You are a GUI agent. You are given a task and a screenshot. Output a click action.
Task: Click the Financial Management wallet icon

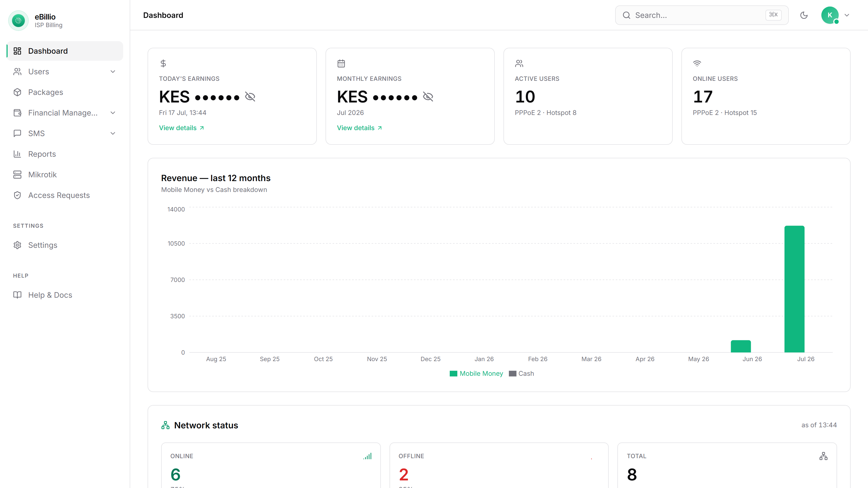[x=17, y=113]
